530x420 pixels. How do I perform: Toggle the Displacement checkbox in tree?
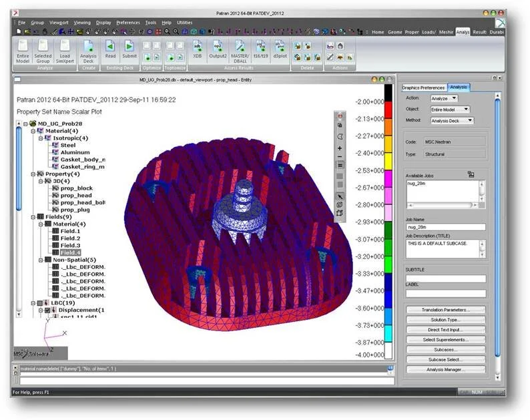point(47,310)
